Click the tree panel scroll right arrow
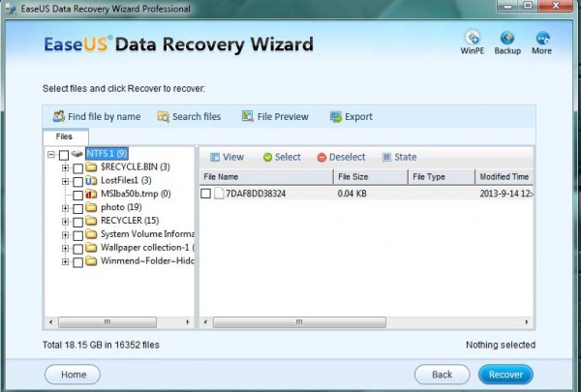The height and width of the screenshot is (392, 581). click(x=188, y=322)
